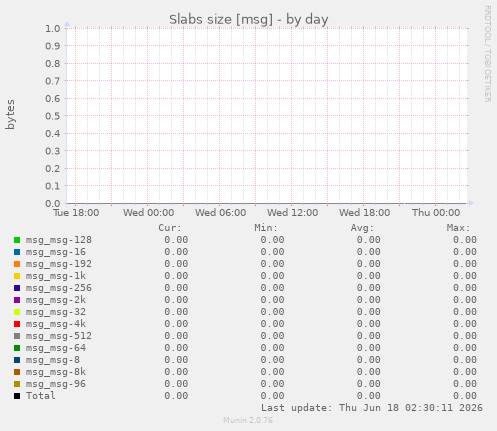The height and width of the screenshot is (431, 497).
Task: Click the Cur value for msg_msg-96
Action: point(176,384)
